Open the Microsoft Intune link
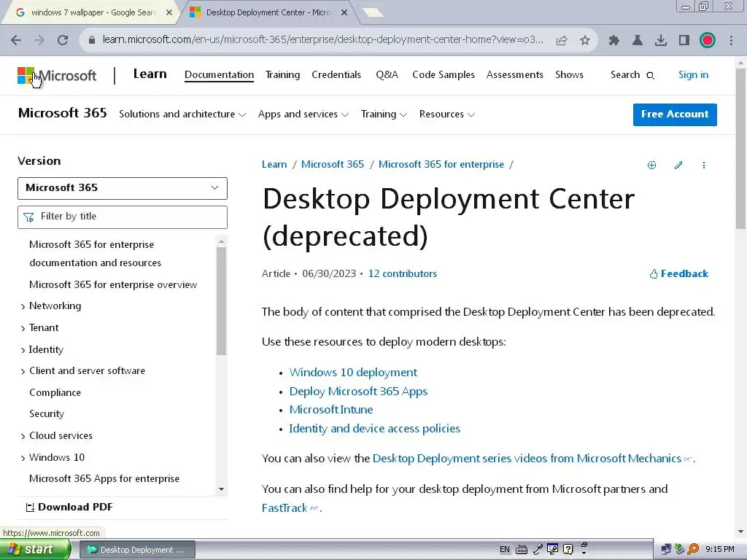747x560 pixels. (331, 410)
